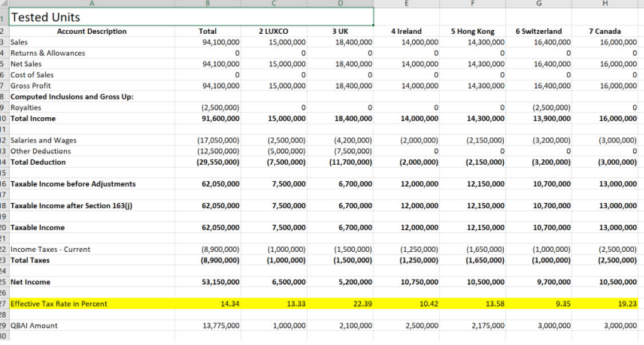This screenshot has width=644, height=345.
Task: Select Canada's Taxable Income before Adjustments value
Action: coord(605,184)
